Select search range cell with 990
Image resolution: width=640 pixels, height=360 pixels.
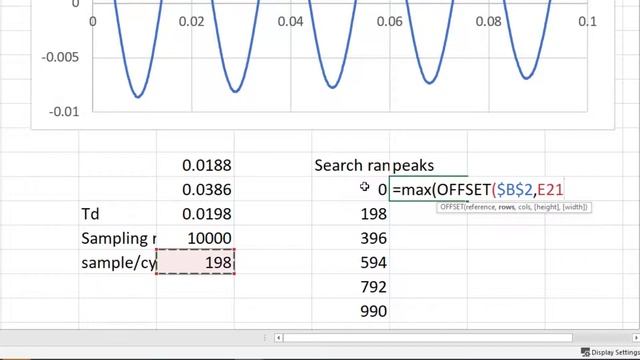351,311
